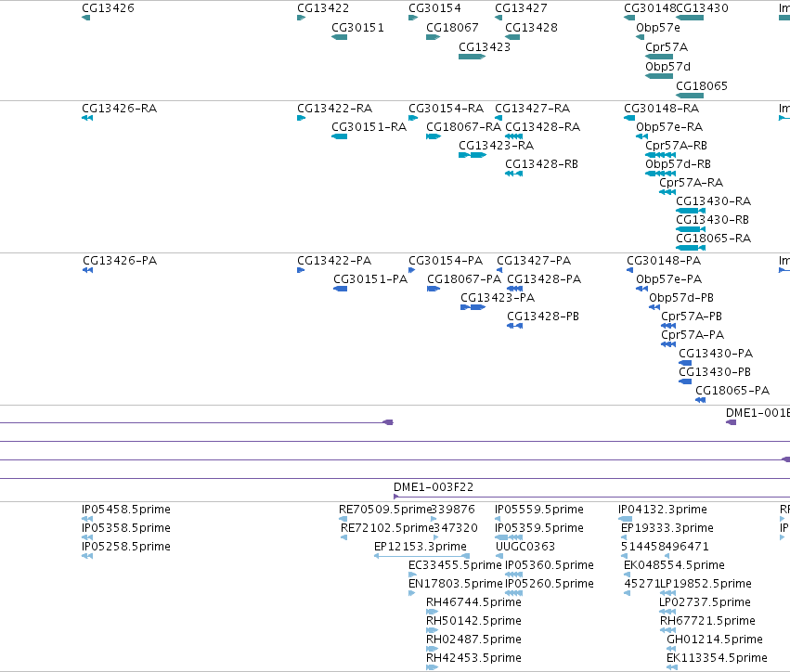The height and width of the screenshot is (672, 790).
Task: Open the EK113354.5prime EST label
Action: coord(717,658)
